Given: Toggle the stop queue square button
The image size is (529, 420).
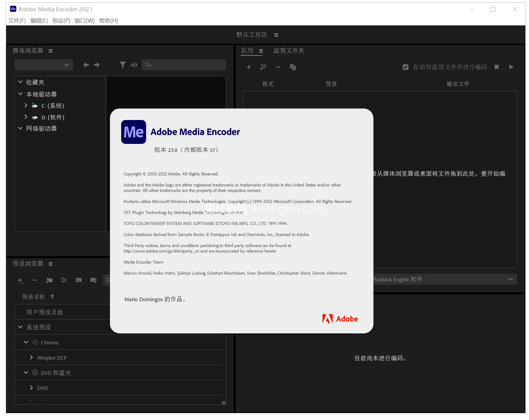Looking at the screenshot, I should coord(497,67).
